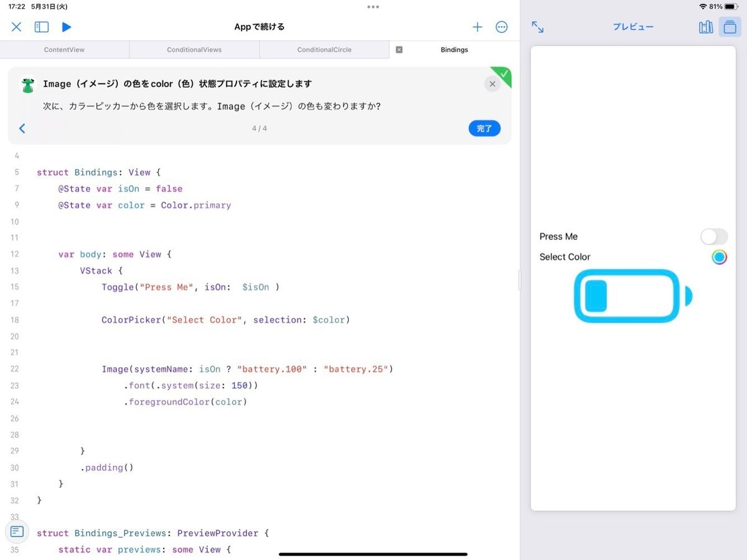Viewport: 747px width, 560px height.
Task: Close the Bindings tab
Action: click(399, 50)
